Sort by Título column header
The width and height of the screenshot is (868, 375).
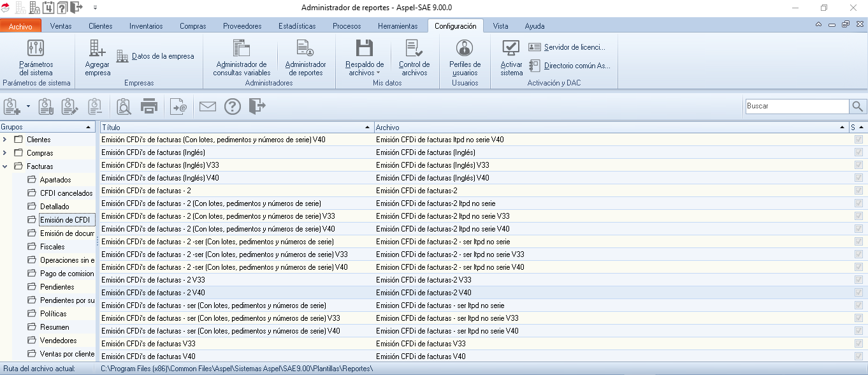coord(236,127)
